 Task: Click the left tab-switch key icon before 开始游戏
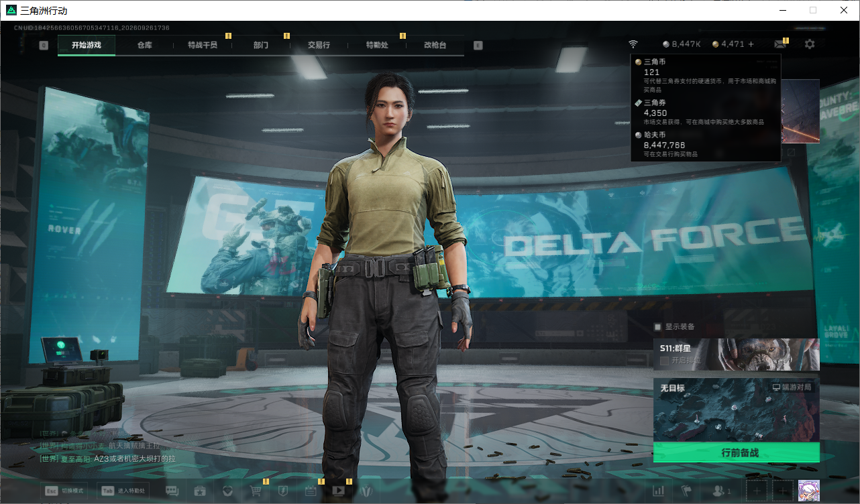point(44,46)
